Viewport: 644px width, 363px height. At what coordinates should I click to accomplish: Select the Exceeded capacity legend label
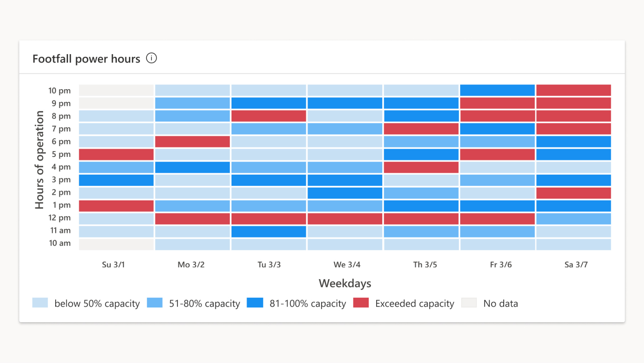pyautogui.click(x=415, y=303)
